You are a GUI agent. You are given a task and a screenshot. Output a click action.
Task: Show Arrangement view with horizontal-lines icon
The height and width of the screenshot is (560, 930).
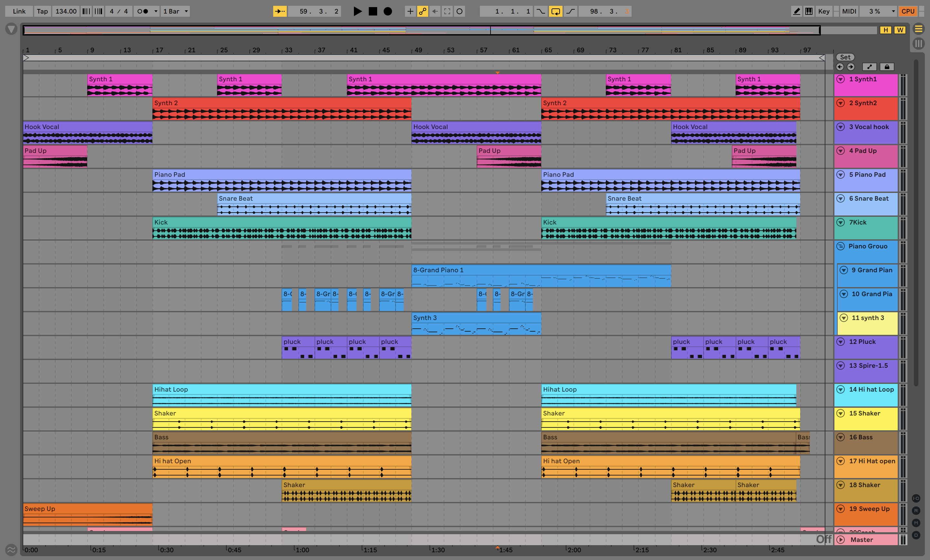tap(919, 29)
